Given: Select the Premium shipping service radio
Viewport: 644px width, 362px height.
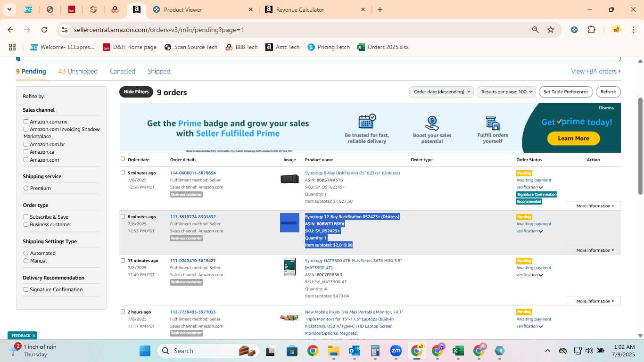Looking at the screenshot, I should click(x=26, y=188).
